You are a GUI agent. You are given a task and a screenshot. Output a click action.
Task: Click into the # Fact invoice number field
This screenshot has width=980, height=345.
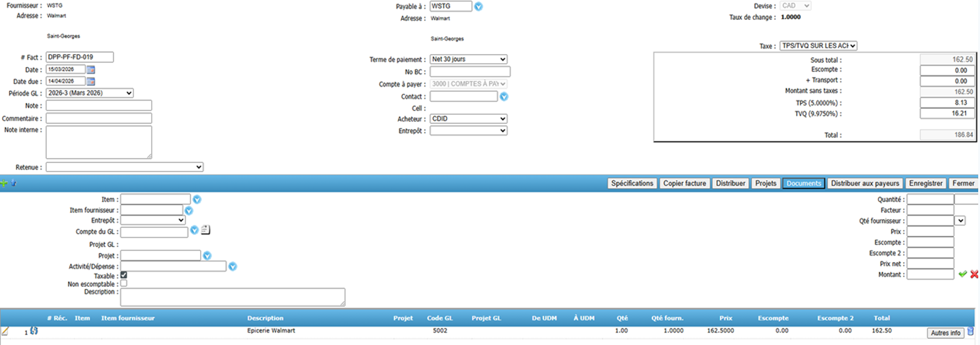coord(79,57)
